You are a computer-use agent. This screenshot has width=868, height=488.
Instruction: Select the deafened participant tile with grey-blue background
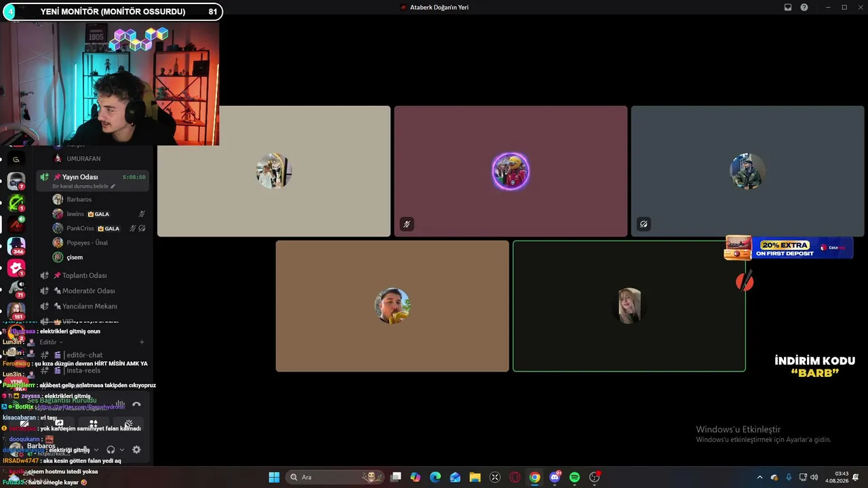pyautogui.click(x=747, y=171)
